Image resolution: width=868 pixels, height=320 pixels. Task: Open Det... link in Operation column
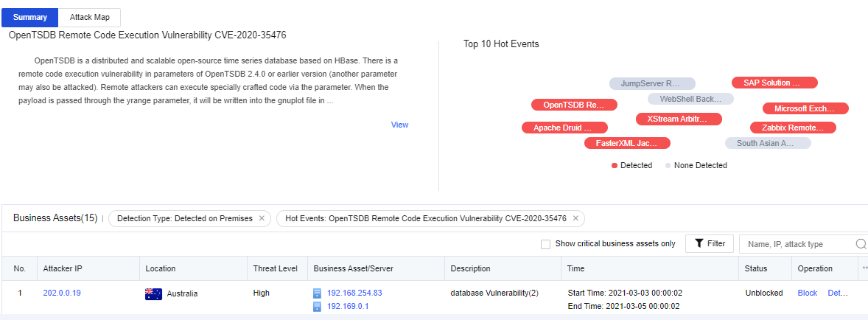[838, 293]
